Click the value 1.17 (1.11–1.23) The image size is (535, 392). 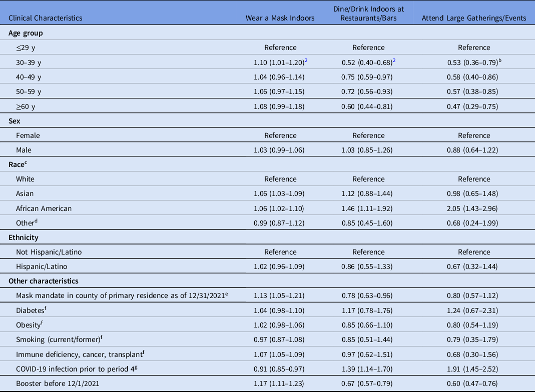[x=280, y=382]
